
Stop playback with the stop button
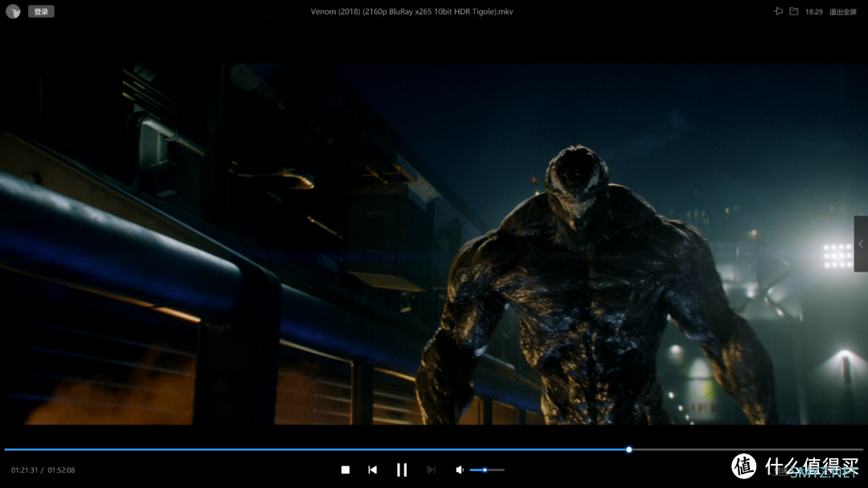[346, 470]
